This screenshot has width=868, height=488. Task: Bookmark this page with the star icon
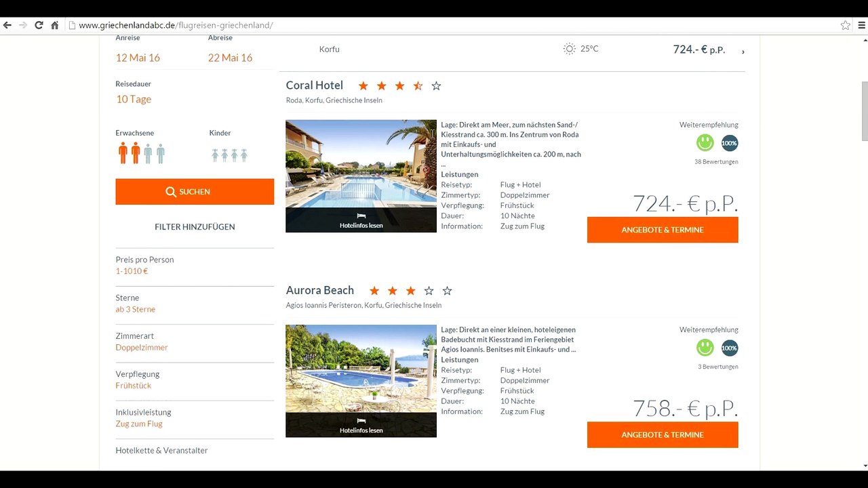pos(845,25)
